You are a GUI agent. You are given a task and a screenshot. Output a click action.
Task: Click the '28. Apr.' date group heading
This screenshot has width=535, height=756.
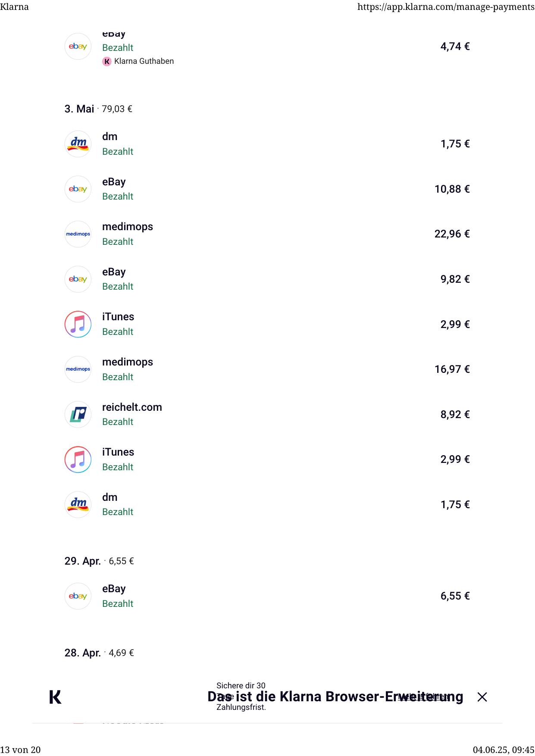click(x=82, y=653)
